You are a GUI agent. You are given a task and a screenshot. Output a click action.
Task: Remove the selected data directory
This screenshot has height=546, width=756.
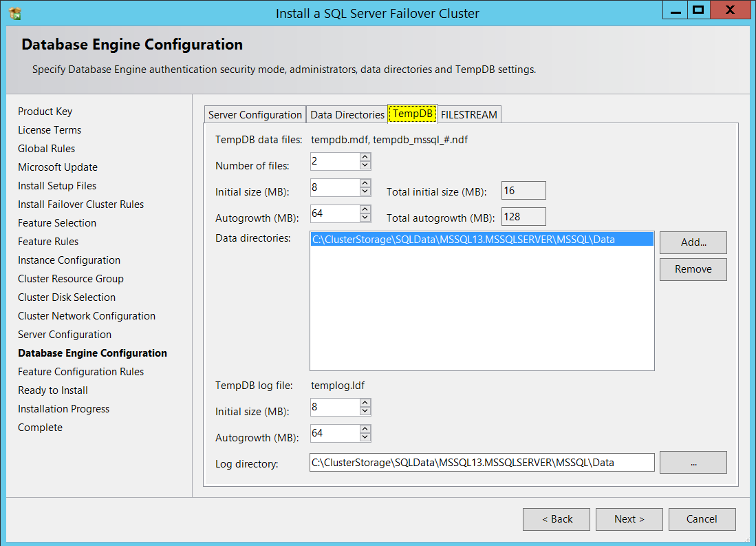[x=693, y=269]
